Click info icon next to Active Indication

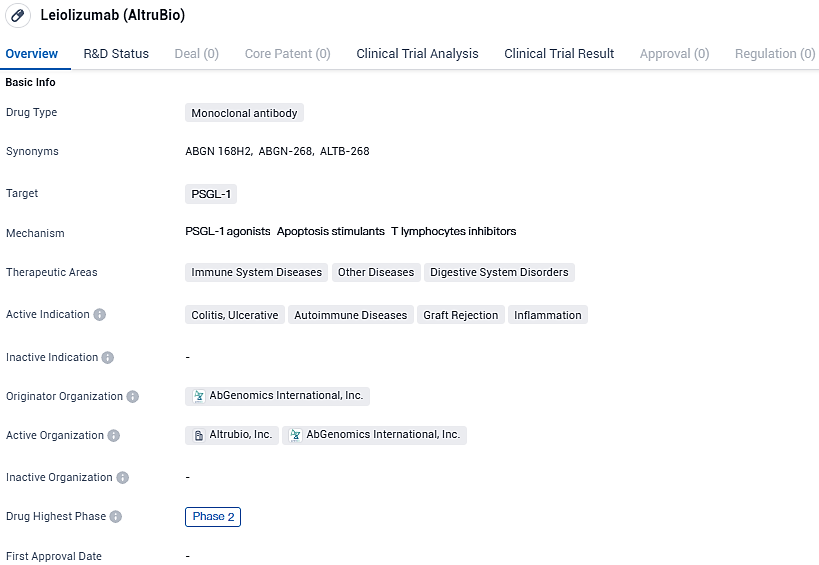tap(100, 315)
